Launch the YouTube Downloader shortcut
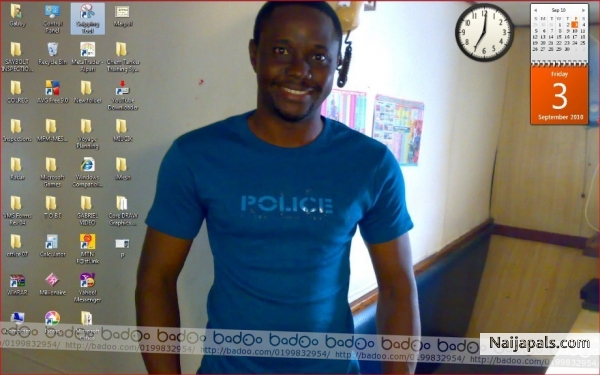The image size is (600, 375). coord(123,95)
